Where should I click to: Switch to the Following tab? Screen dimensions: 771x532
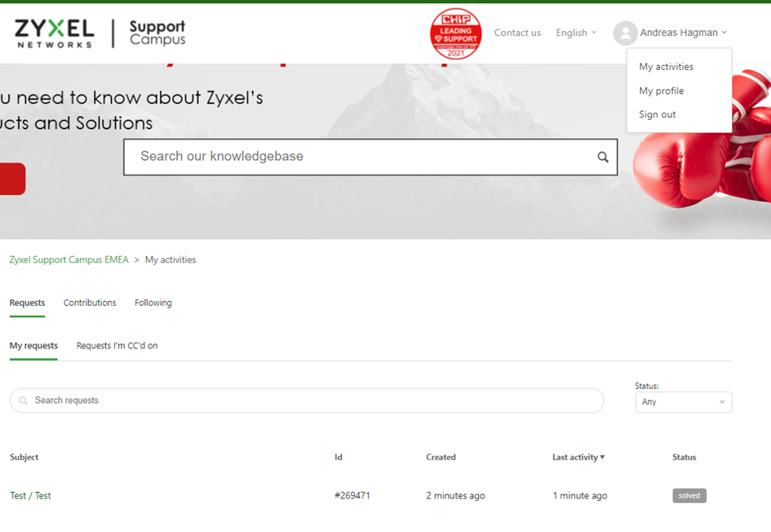(153, 303)
